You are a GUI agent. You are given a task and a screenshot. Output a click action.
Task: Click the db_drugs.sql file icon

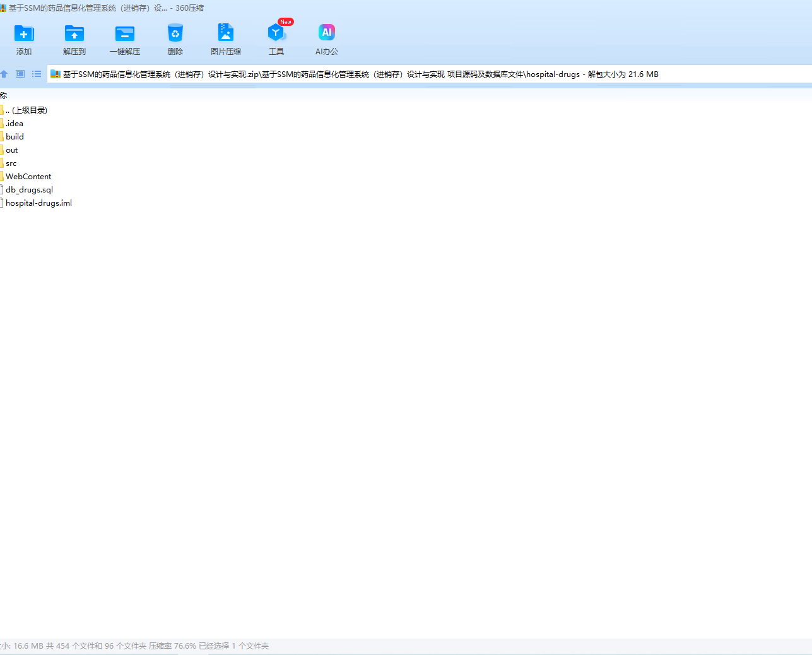pos(2,189)
